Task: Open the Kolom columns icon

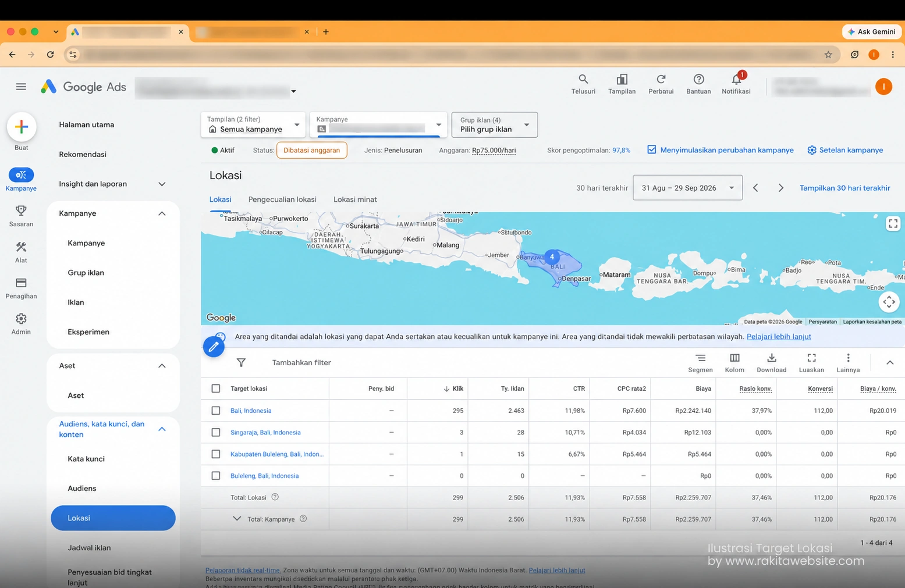Action: click(x=734, y=358)
